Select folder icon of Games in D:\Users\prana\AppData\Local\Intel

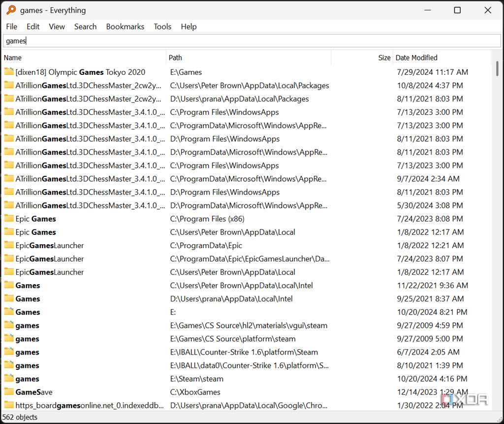[x=9, y=298]
